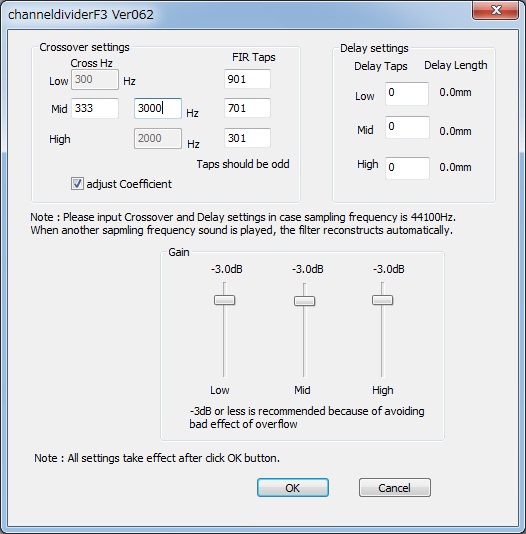
Task: Click the disabled Low Cross Hz field showing 300
Action: pos(95,79)
